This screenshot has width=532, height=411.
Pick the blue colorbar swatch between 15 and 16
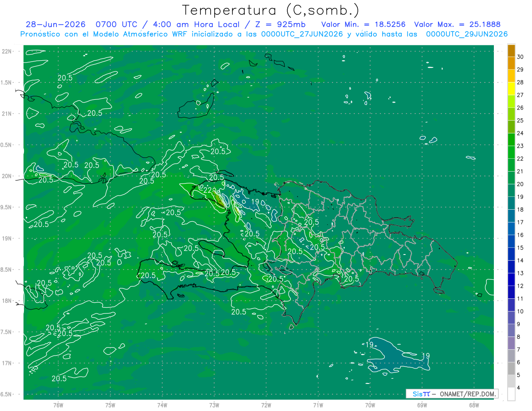(511, 241)
